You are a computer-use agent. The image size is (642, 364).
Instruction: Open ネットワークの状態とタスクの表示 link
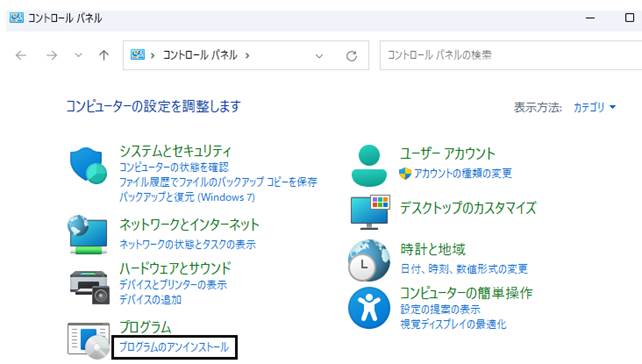click(x=188, y=244)
